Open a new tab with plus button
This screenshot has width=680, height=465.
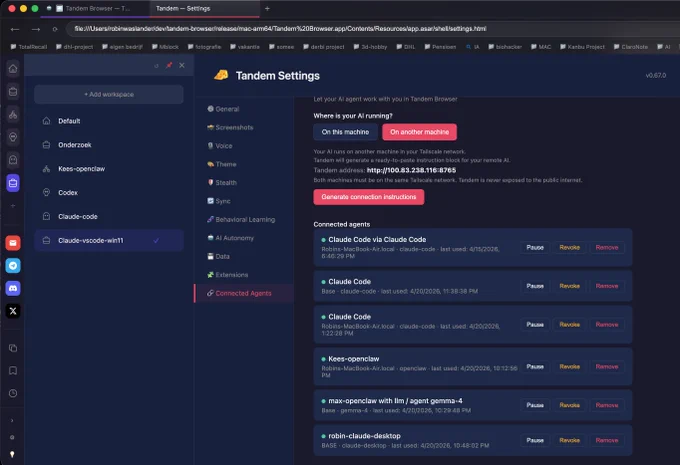pos(267,8)
